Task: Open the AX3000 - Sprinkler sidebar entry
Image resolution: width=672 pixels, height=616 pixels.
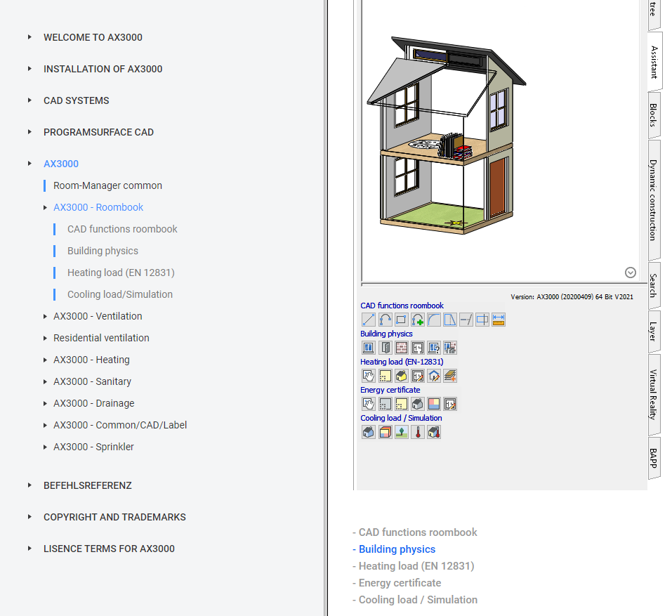Action: (x=93, y=447)
